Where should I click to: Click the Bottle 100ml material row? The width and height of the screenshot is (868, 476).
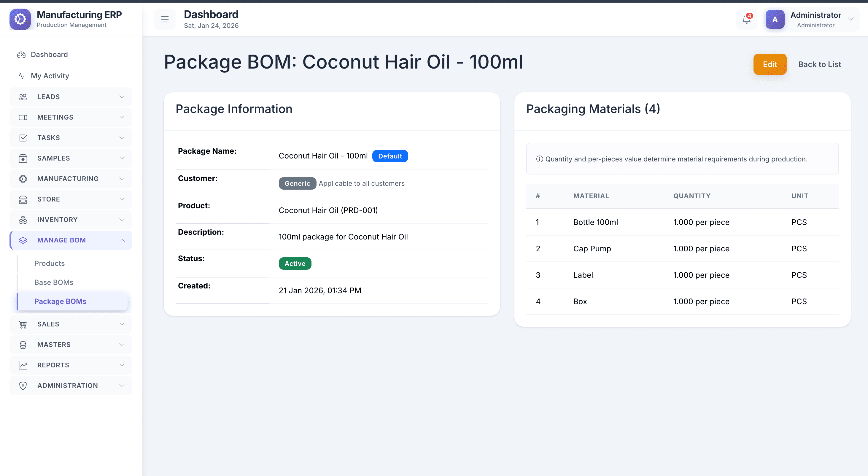click(x=595, y=222)
